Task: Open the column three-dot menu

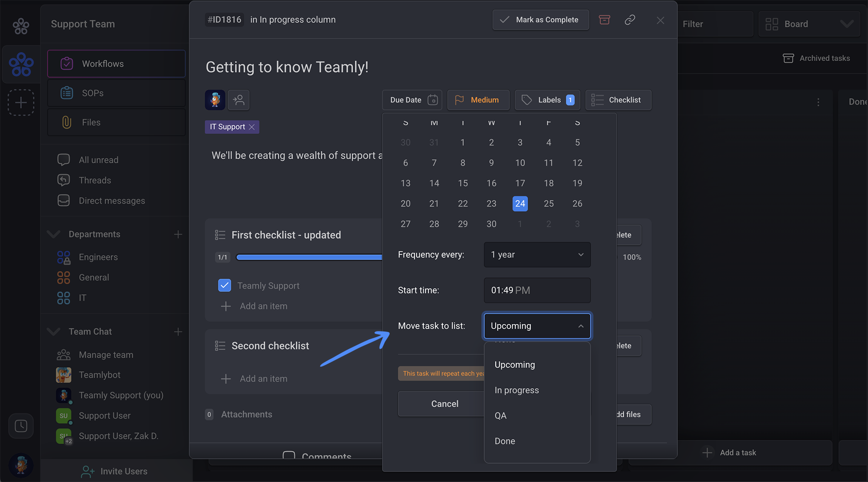Action: [818, 102]
